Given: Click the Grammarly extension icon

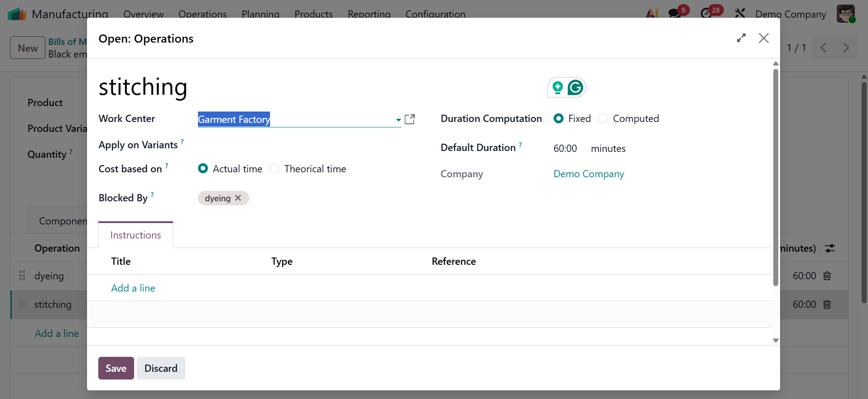Looking at the screenshot, I should 575,88.
